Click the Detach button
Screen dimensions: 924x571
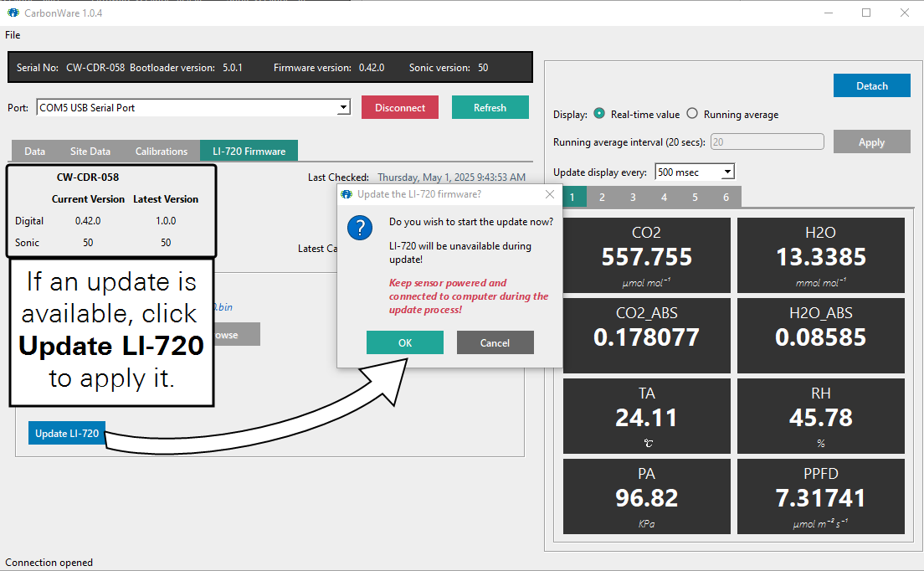click(x=872, y=85)
